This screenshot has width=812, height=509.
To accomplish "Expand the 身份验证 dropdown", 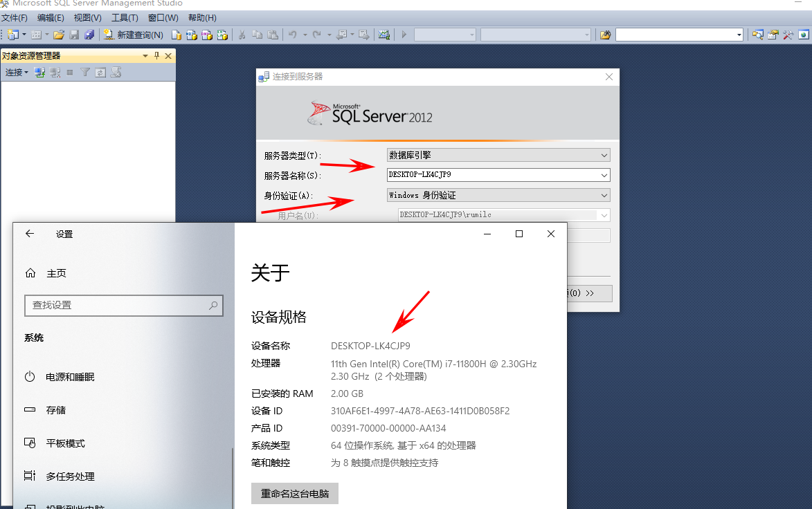I will coord(604,195).
